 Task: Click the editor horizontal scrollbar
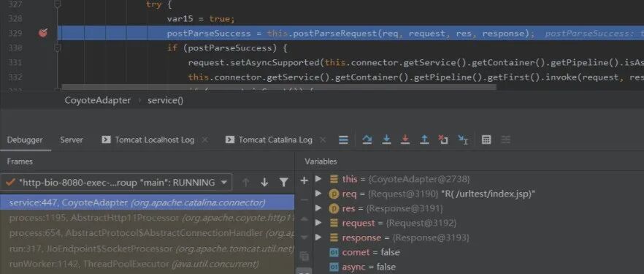point(279,87)
